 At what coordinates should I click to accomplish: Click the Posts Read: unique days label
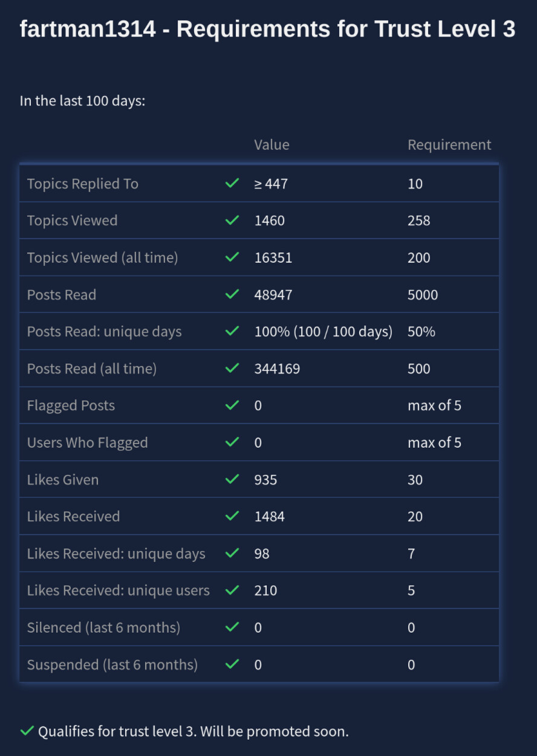click(x=104, y=332)
